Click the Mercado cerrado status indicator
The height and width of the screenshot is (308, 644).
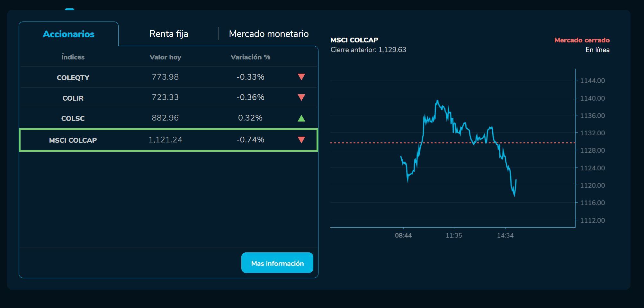(582, 40)
